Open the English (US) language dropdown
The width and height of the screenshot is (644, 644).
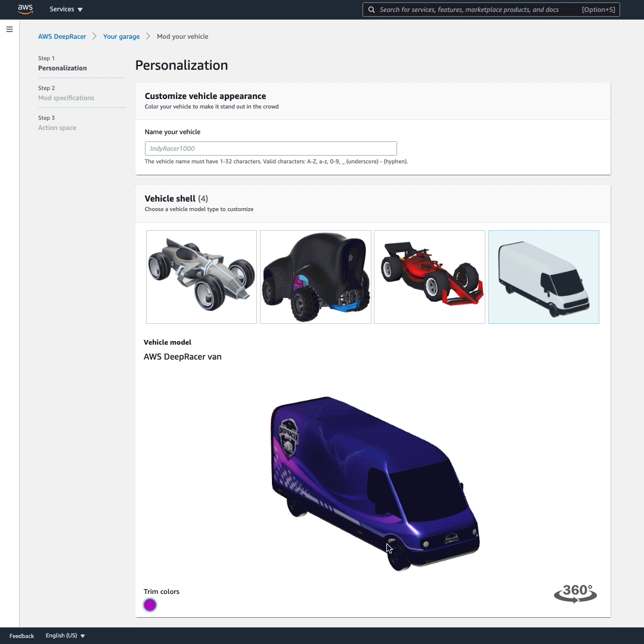click(x=66, y=636)
